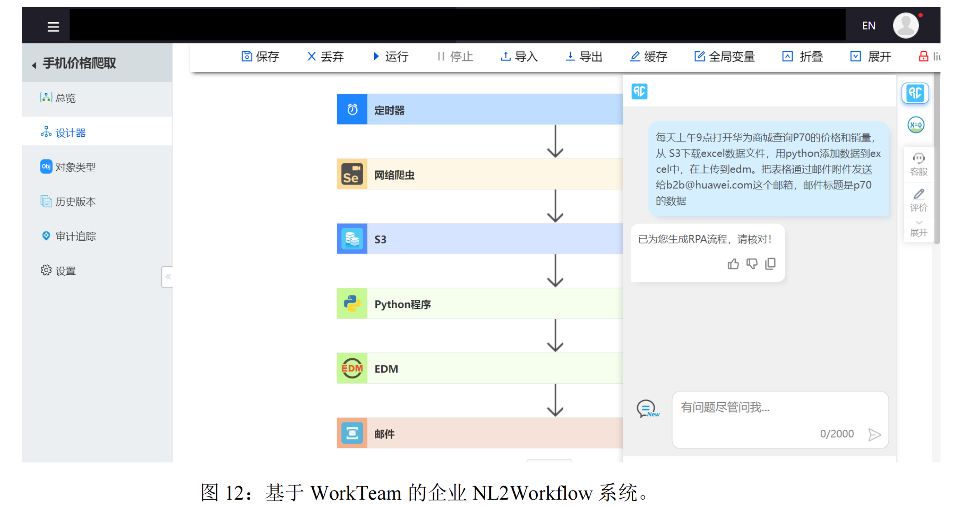980x506 pixels.
Task: Click 导出 export button
Action: coord(584,56)
